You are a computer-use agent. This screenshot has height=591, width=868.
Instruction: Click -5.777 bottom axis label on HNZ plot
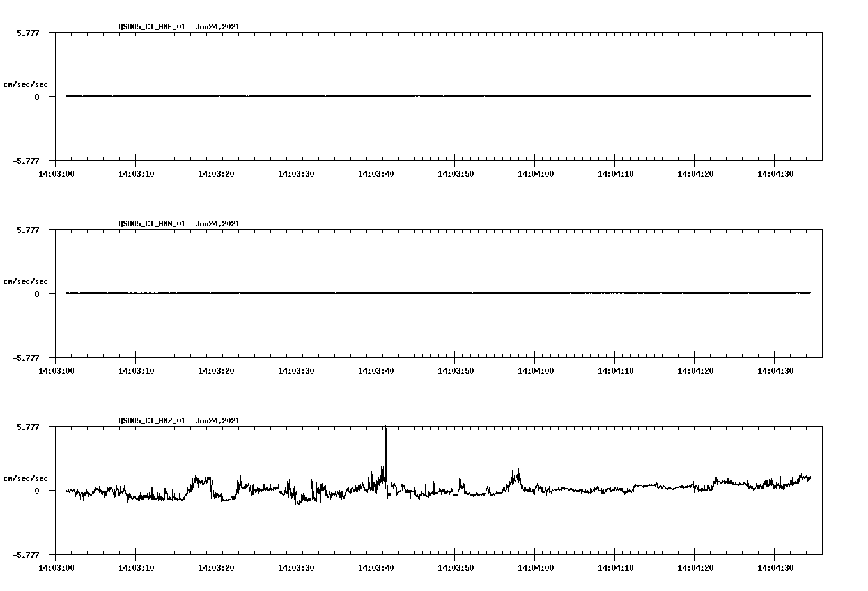(26, 555)
